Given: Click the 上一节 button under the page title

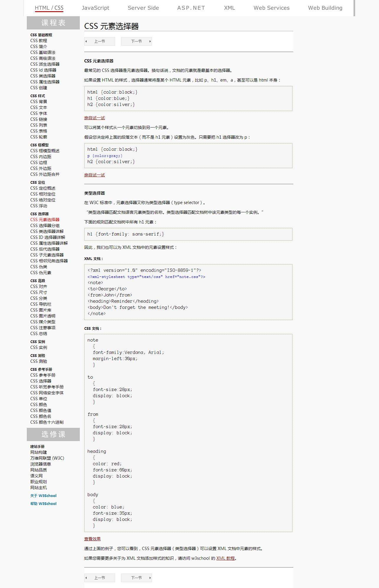Looking at the screenshot, I should [100, 41].
